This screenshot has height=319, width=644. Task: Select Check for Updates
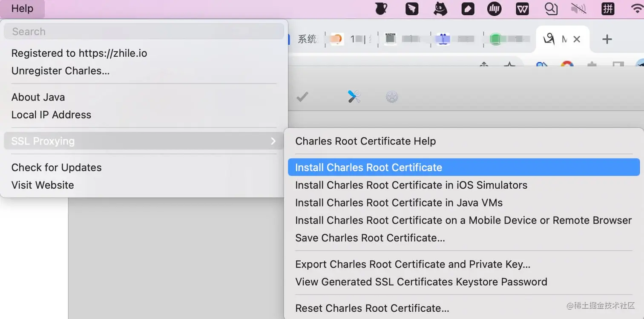pos(144,167)
